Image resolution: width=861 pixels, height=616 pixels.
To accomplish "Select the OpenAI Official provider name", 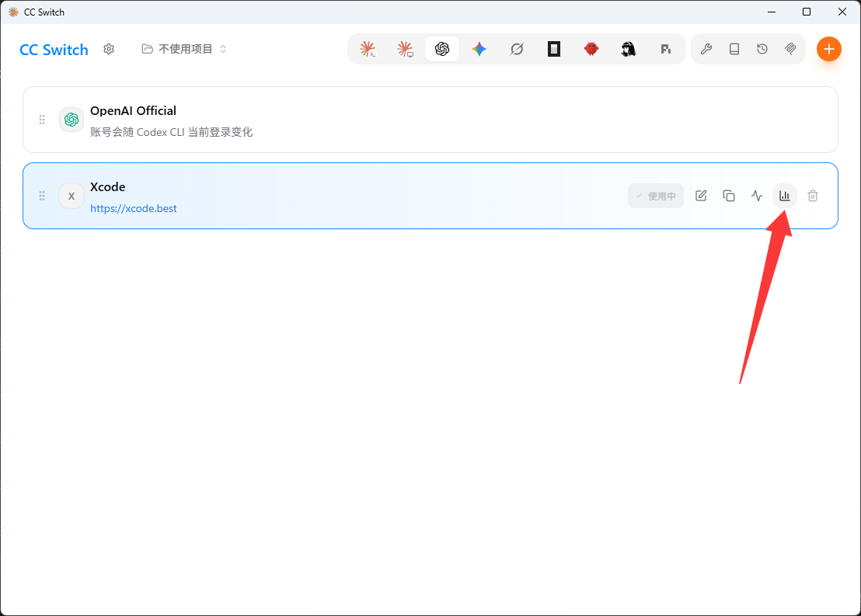I will [133, 111].
